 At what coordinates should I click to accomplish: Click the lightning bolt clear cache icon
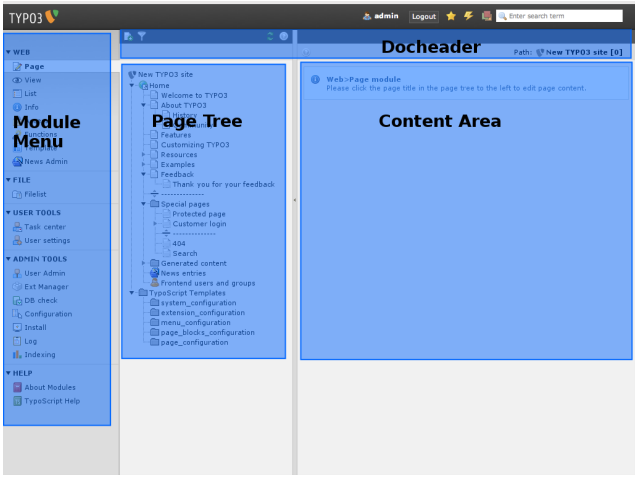point(468,16)
